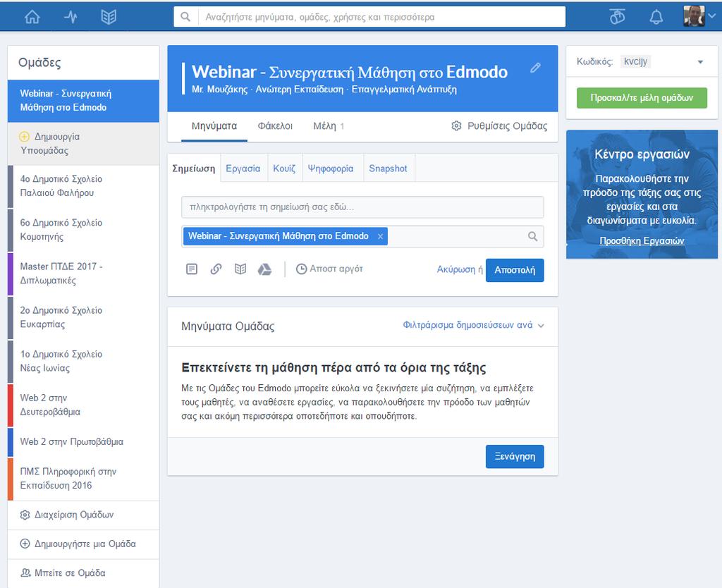
Task: Click the search magnifier icon in top bar
Action: 185,17
